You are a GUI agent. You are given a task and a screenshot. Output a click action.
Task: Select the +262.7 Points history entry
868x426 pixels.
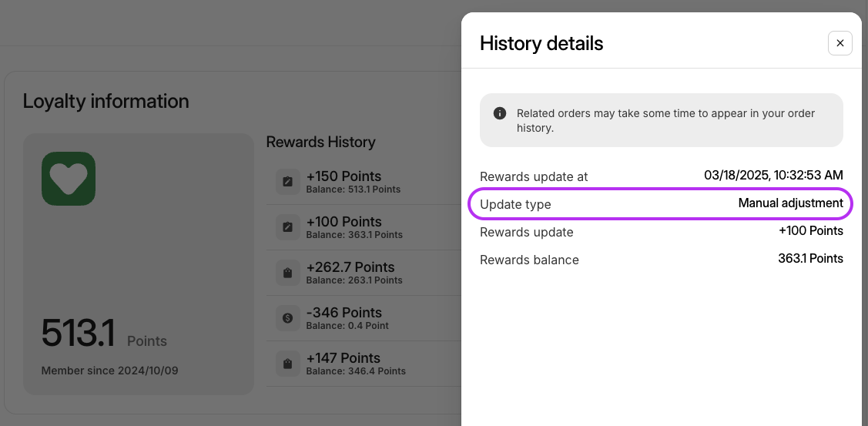[364, 273]
